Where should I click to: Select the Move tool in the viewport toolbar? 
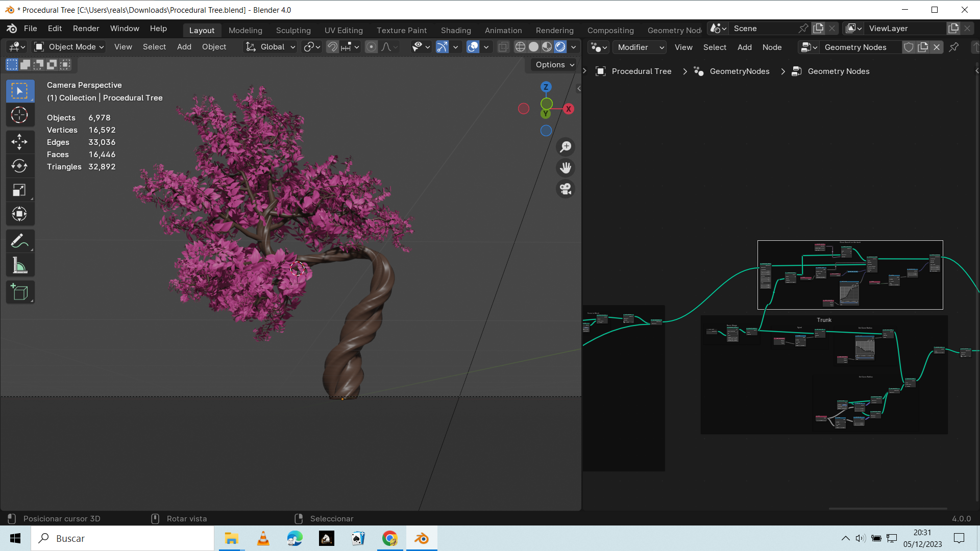pyautogui.click(x=19, y=141)
